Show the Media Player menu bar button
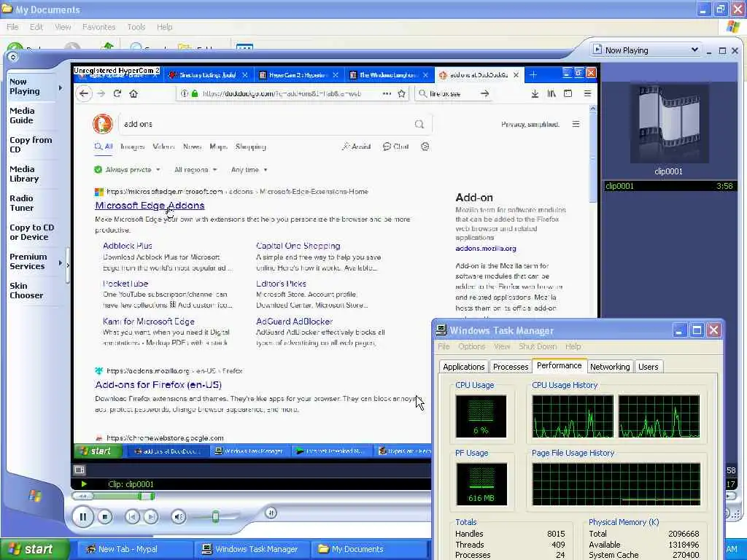Image resolution: width=747 pixels, height=560 pixels. click(13, 57)
